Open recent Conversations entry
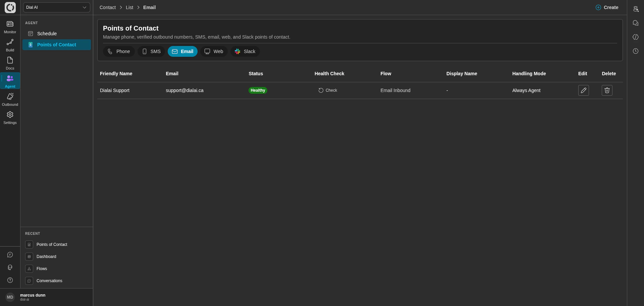Screen dimensions: 644x306 [56, 281]
